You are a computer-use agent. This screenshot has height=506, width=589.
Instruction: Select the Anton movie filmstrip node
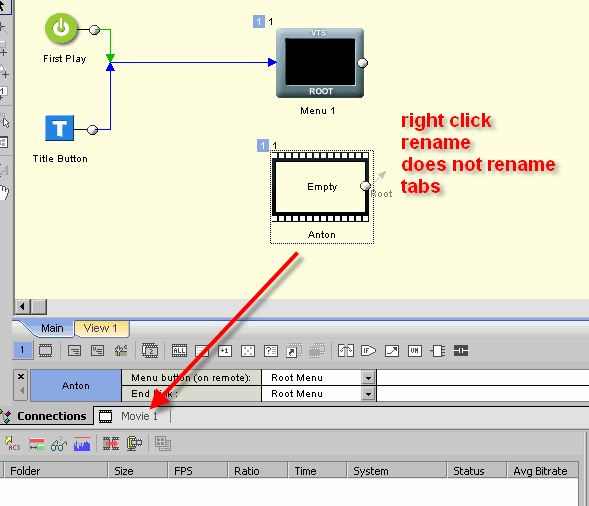320,187
